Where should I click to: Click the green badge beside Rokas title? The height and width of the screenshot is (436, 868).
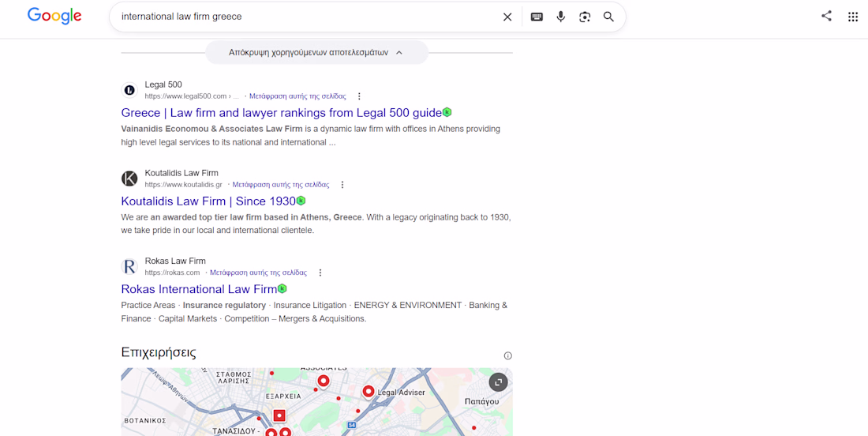click(282, 288)
